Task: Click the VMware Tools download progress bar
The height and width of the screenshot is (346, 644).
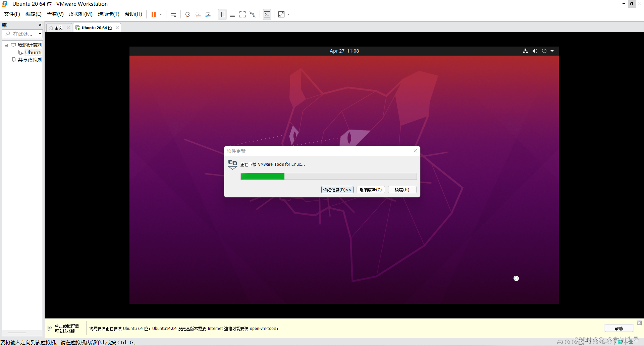Action: [328, 176]
